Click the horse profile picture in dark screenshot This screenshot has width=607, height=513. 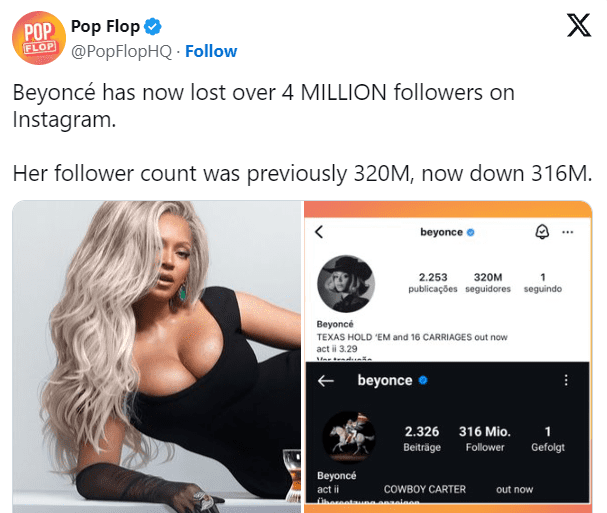click(349, 438)
